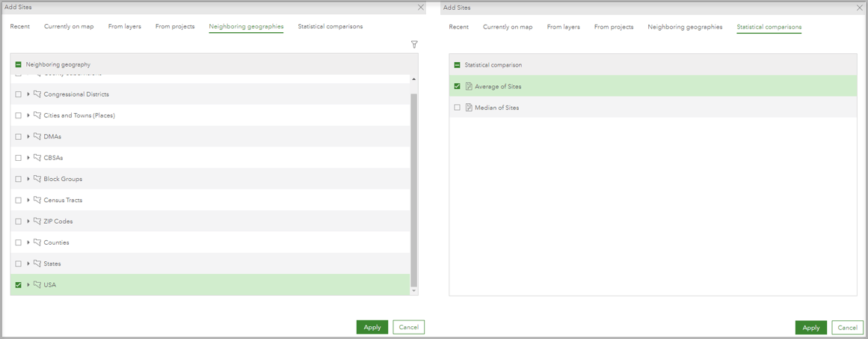Screen dimensions: 868x339
Task: Open From projects tab in right dialog
Action: pyautogui.click(x=614, y=27)
